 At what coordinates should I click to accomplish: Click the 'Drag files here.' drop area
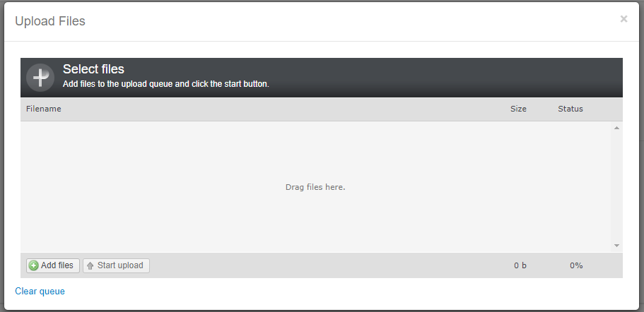click(315, 187)
